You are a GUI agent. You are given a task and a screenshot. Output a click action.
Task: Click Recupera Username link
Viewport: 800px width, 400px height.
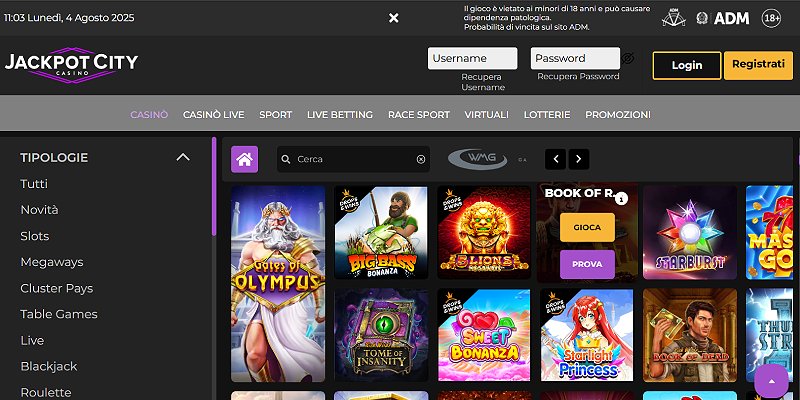pyautogui.click(x=483, y=82)
